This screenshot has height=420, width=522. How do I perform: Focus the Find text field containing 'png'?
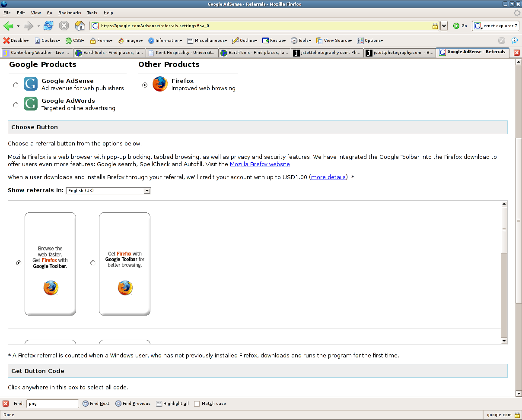pyautogui.click(x=53, y=404)
